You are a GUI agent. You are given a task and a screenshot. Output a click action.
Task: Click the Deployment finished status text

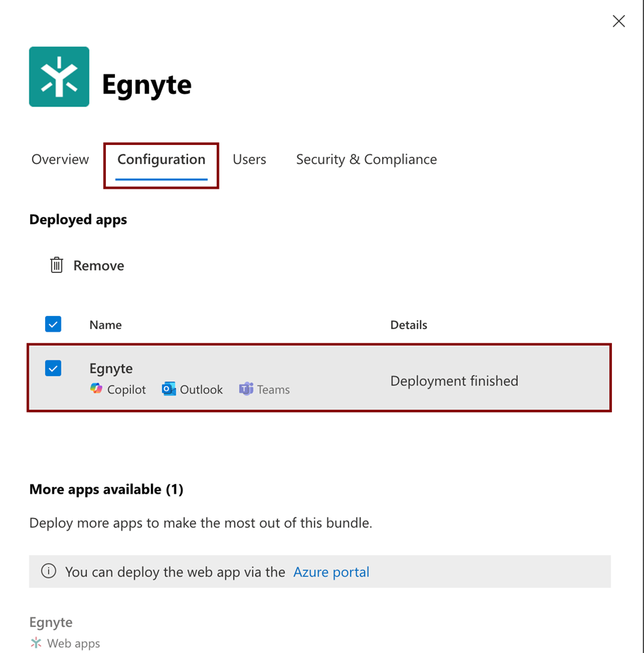[454, 381]
